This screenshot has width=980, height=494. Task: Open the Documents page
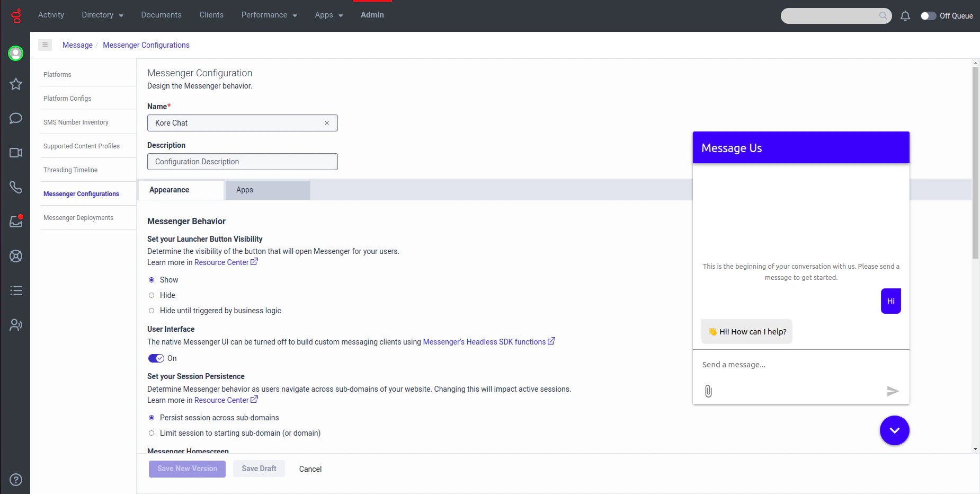(x=161, y=15)
